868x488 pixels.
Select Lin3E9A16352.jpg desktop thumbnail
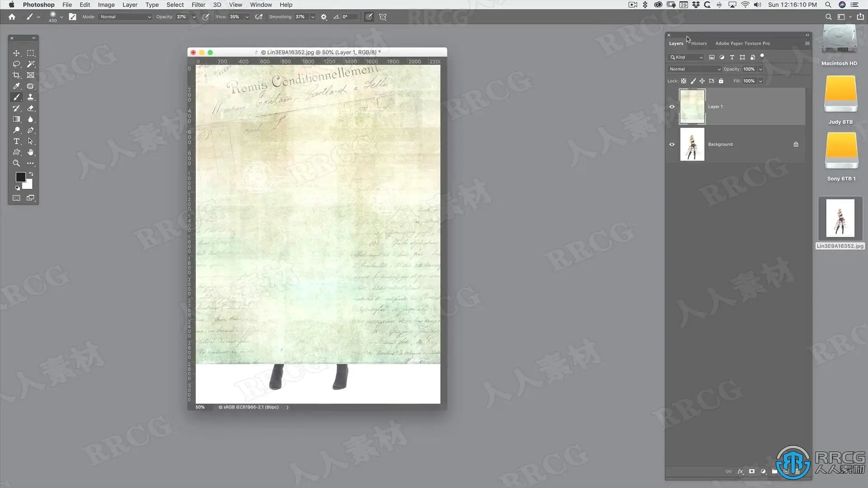tap(840, 219)
